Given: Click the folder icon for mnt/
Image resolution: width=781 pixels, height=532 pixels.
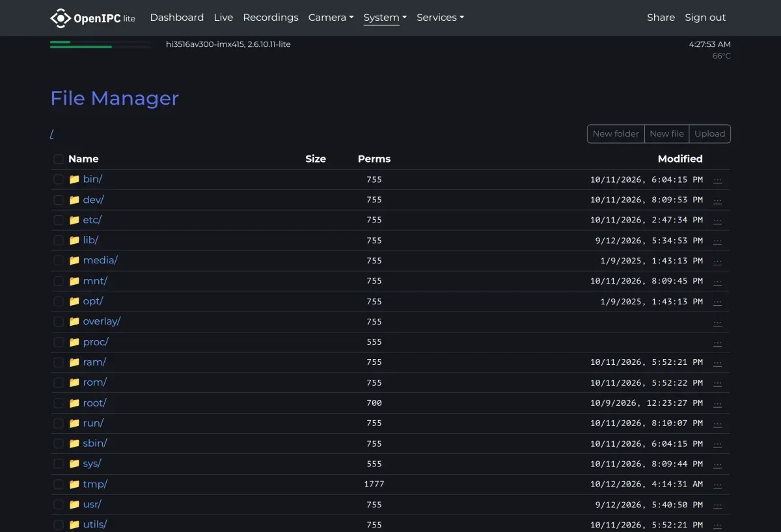Looking at the screenshot, I should click(74, 281).
